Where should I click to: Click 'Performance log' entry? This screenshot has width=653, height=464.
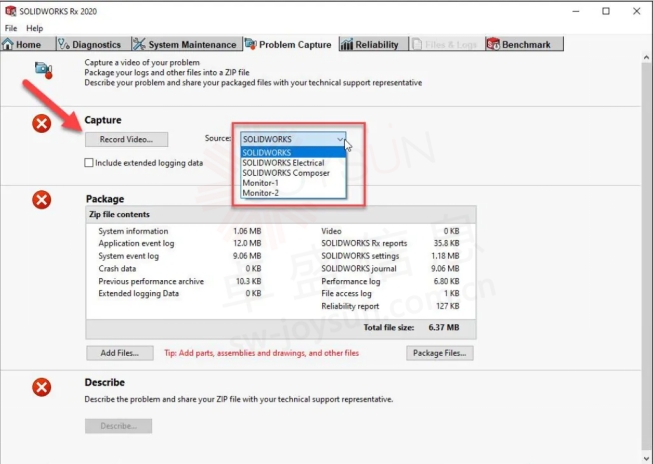point(351,282)
